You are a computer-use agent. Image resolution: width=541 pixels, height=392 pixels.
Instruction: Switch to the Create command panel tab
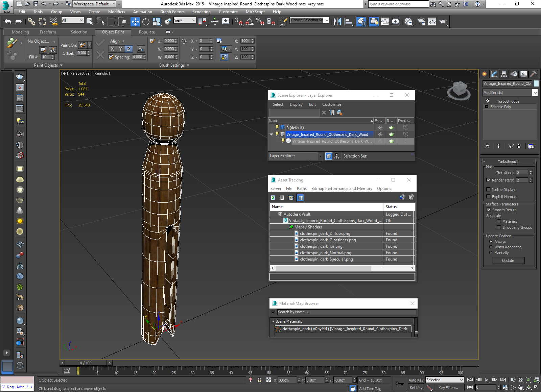pos(485,74)
